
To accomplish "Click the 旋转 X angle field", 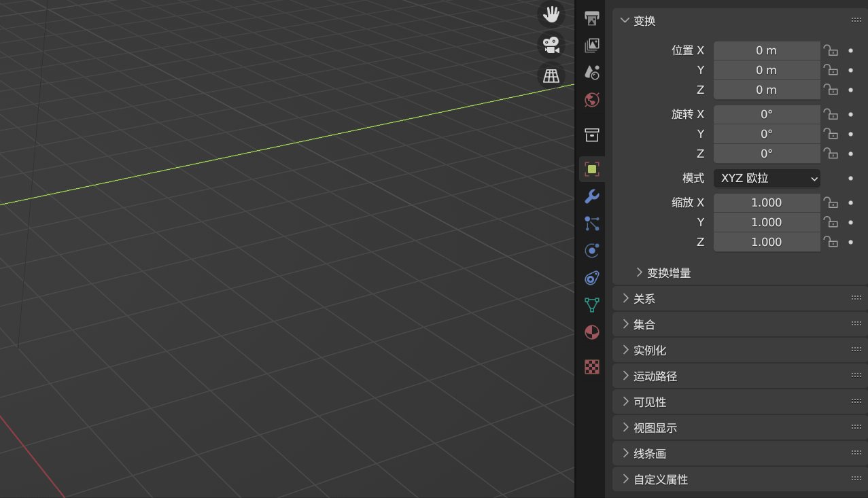I will coord(767,114).
